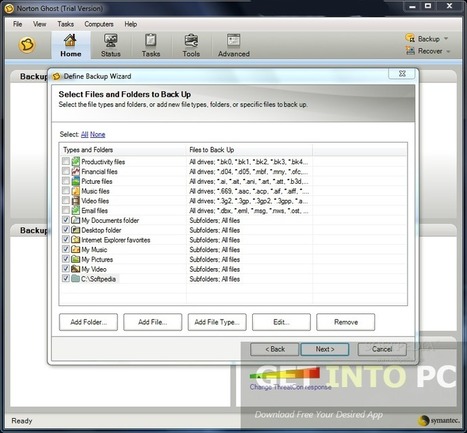
Task: Open the Computers menu
Action: [x=99, y=24]
